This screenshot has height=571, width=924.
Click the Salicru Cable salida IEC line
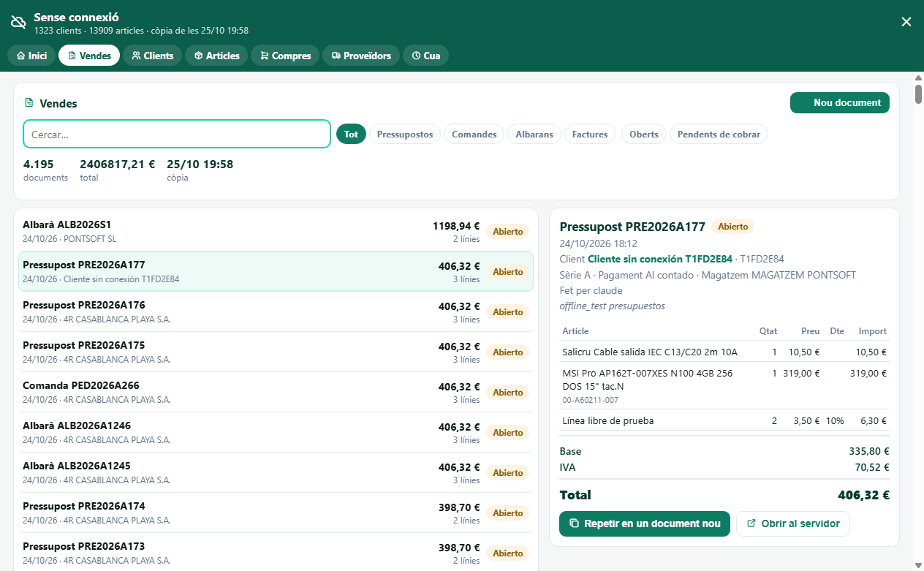tap(724, 352)
